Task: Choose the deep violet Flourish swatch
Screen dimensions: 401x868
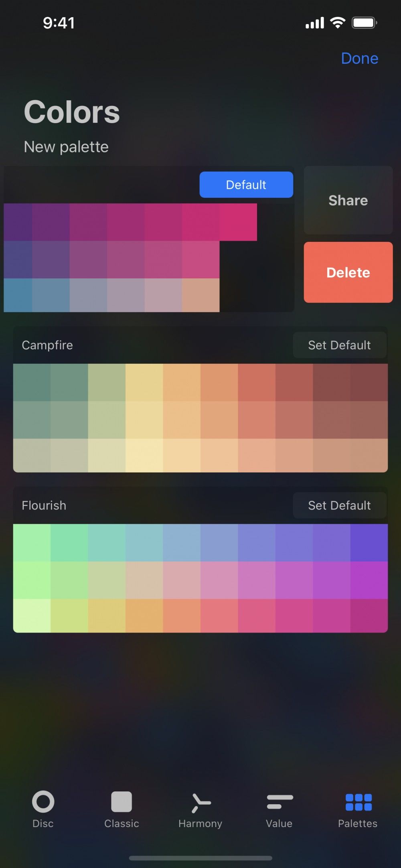Action: 369,543
